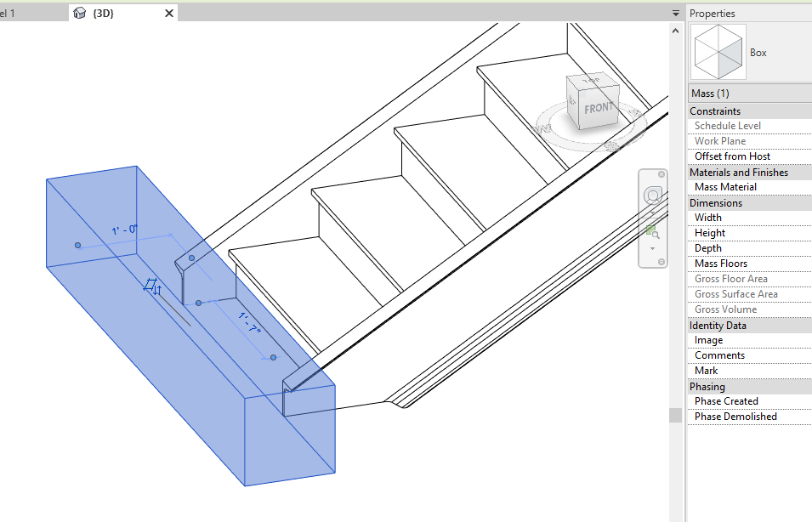Click the FRONT face of the ViewCube
The height and width of the screenshot is (522, 812).
click(x=599, y=109)
